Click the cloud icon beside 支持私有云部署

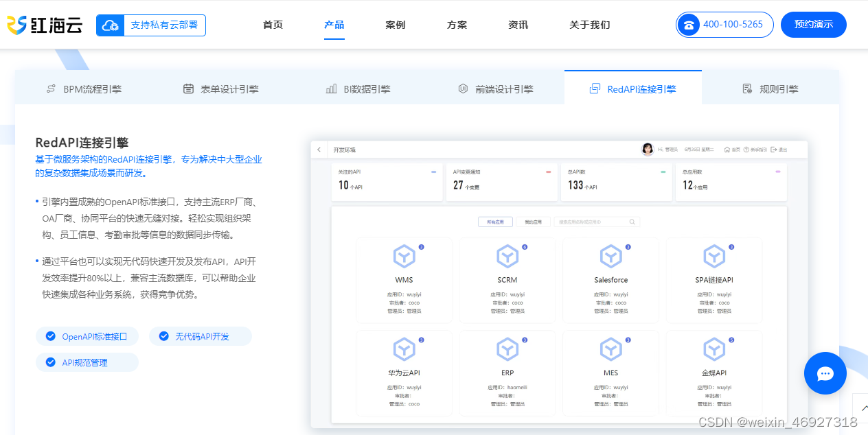[109, 25]
